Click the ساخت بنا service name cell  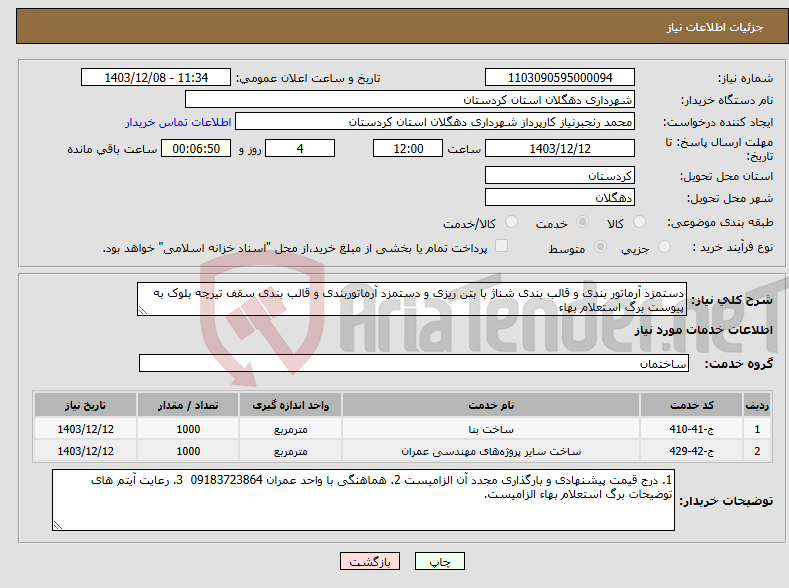pyautogui.click(x=491, y=429)
